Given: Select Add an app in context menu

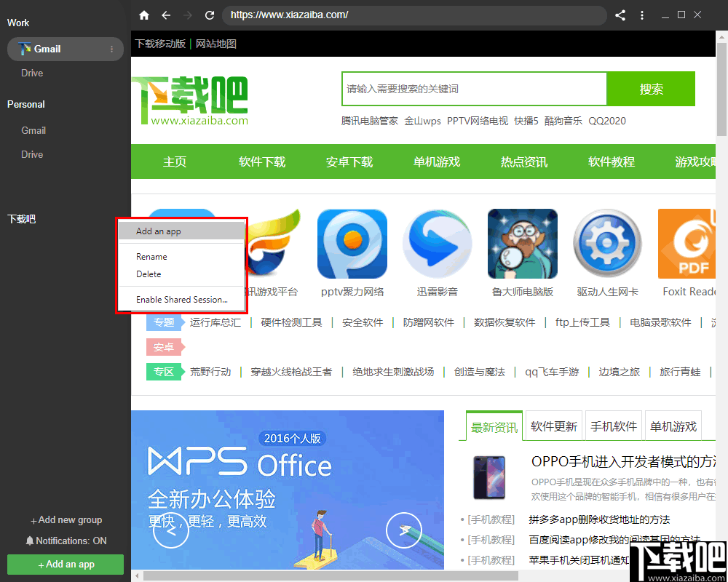Looking at the screenshot, I should [x=181, y=231].
